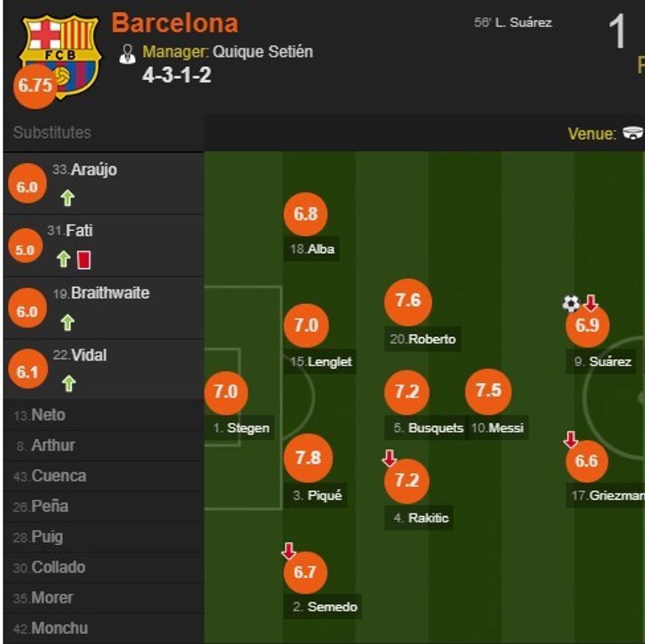This screenshot has height=644, width=645.
Task: Select substitute Braithwaite in the list
Action: point(110,293)
